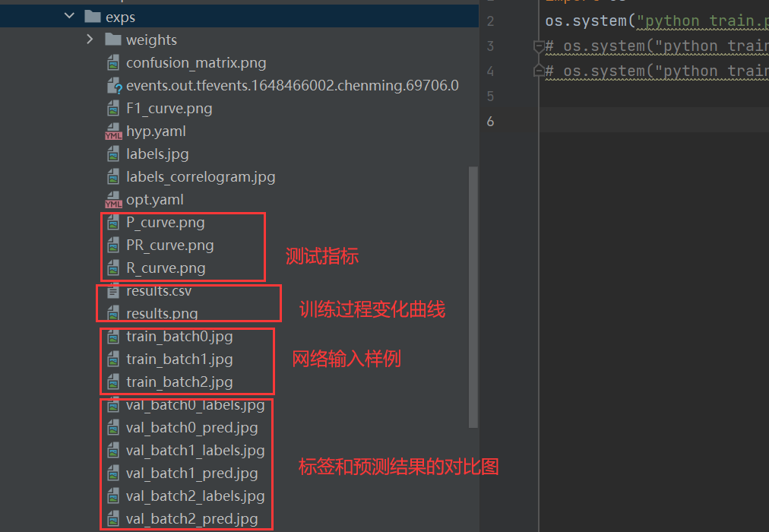
Task: Click the val_batch0_pred.jpg image icon
Action: point(113,427)
